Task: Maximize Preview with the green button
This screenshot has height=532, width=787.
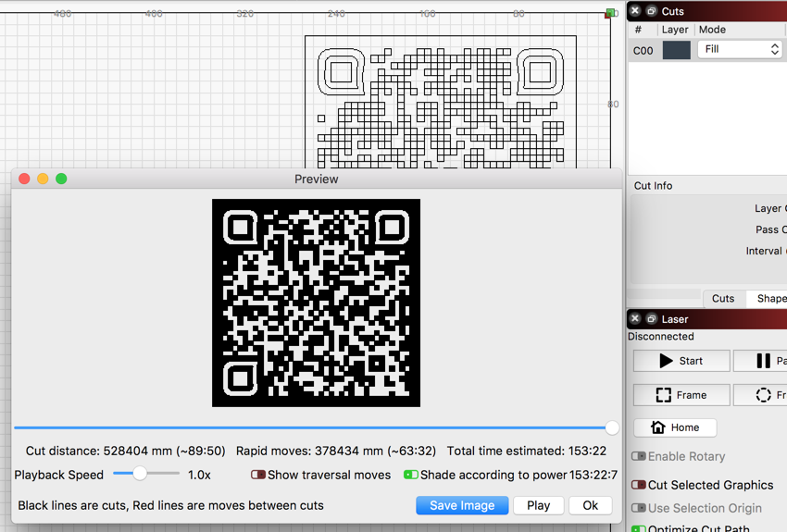Action: tap(61, 179)
